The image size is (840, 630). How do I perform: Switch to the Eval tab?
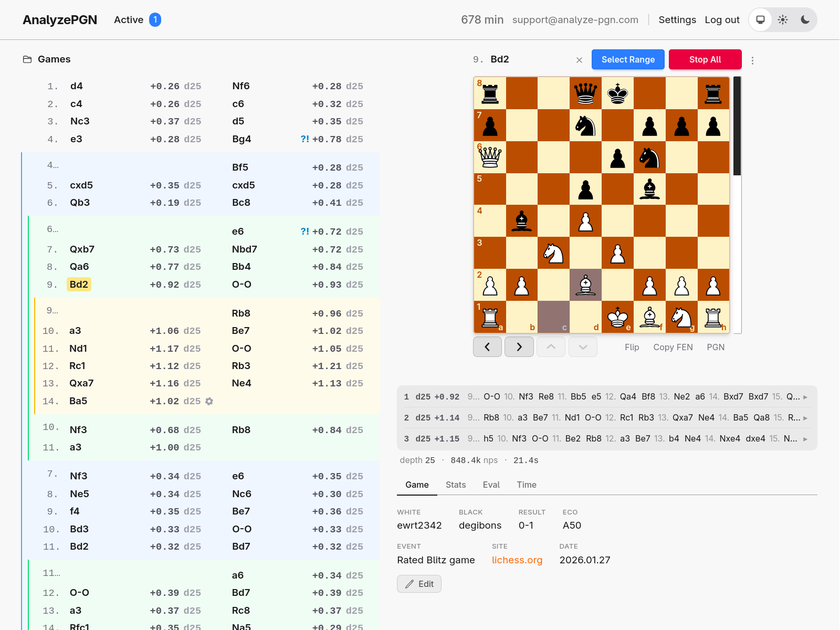pos(491,485)
